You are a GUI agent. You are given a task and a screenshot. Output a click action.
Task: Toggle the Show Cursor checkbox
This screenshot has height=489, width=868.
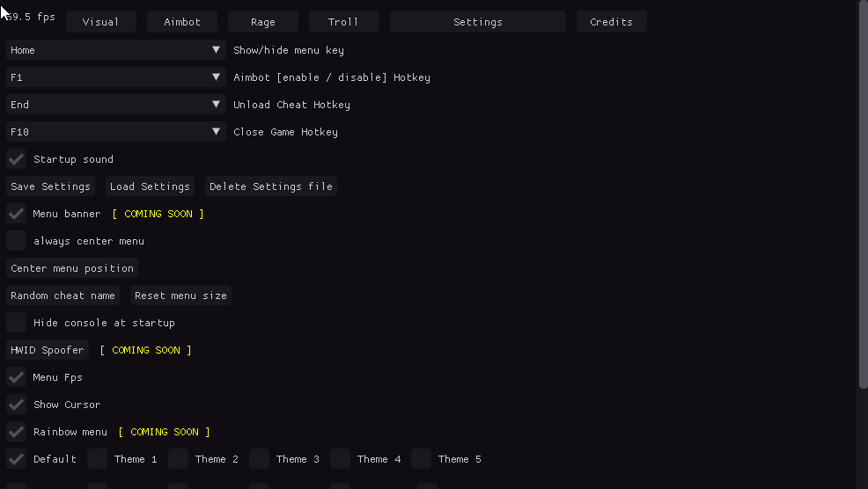pyautogui.click(x=16, y=405)
